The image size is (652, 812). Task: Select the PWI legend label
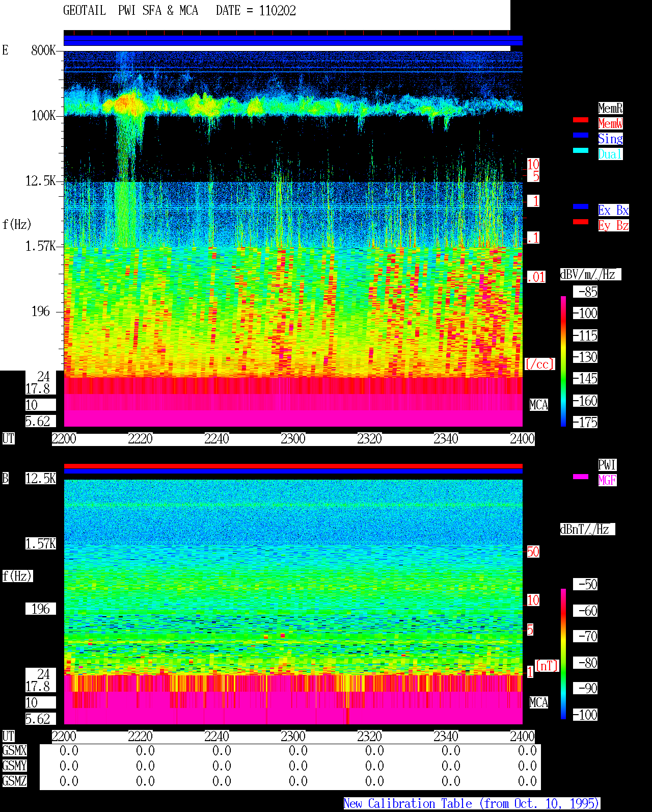click(607, 465)
